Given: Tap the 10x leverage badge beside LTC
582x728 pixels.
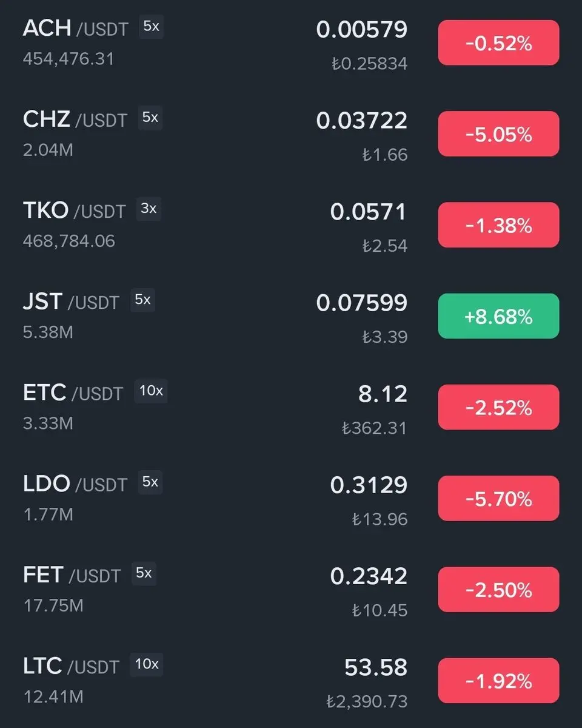Looking at the screenshot, I should pos(147,664).
